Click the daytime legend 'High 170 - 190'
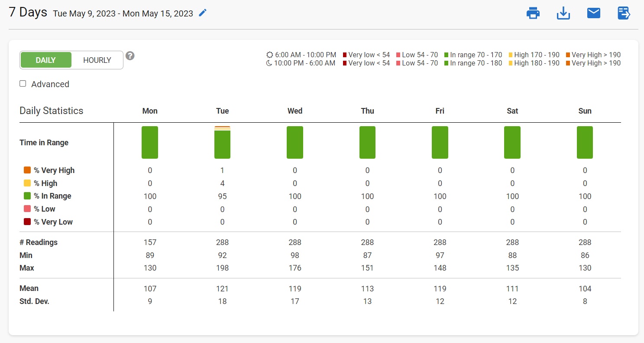 pyautogui.click(x=534, y=55)
